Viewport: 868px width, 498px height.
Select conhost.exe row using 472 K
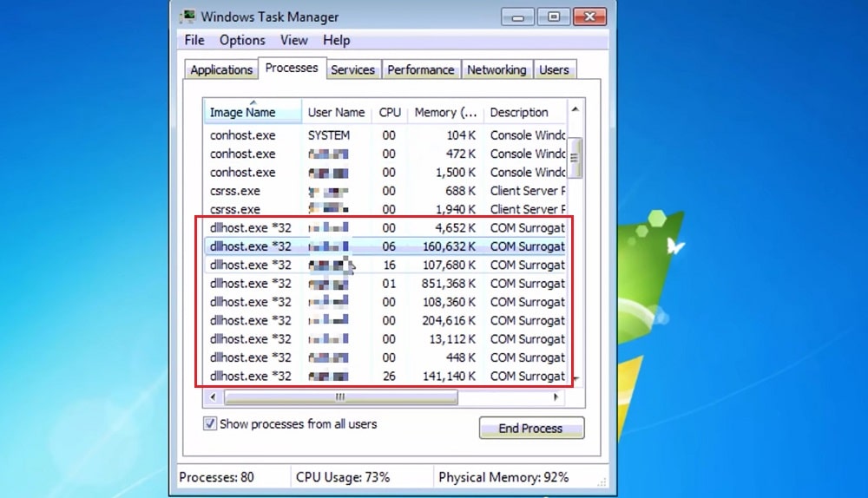385,154
